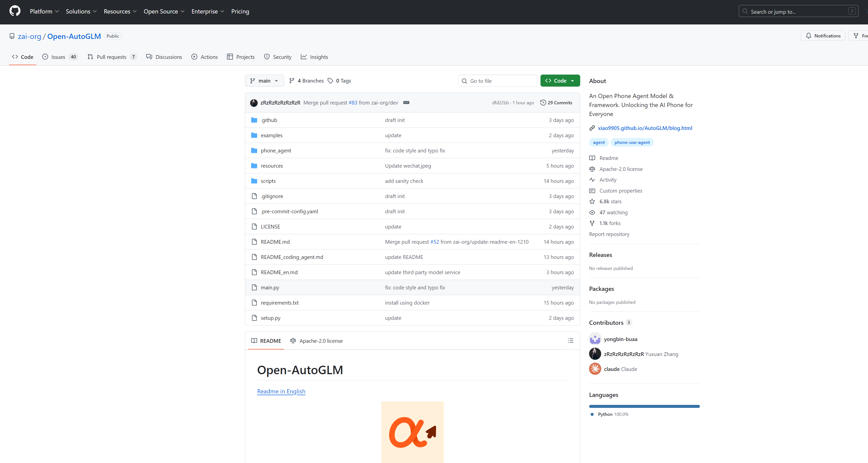Open the 4 Branches link
Viewport: 868px width, 463px height.
pos(306,81)
